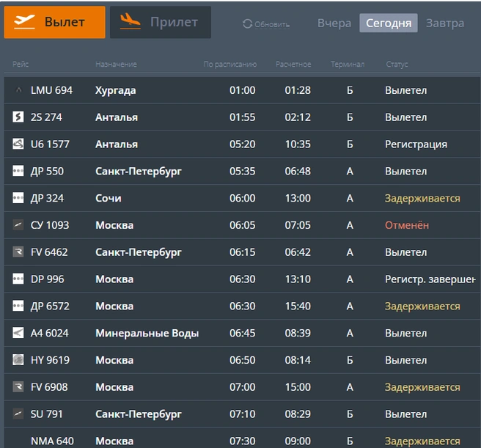
Task: Select flight number LMU 694
Action: (51, 90)
